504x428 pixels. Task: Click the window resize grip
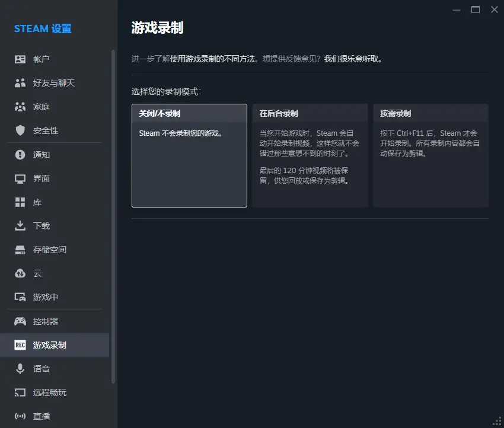point(497,421)
